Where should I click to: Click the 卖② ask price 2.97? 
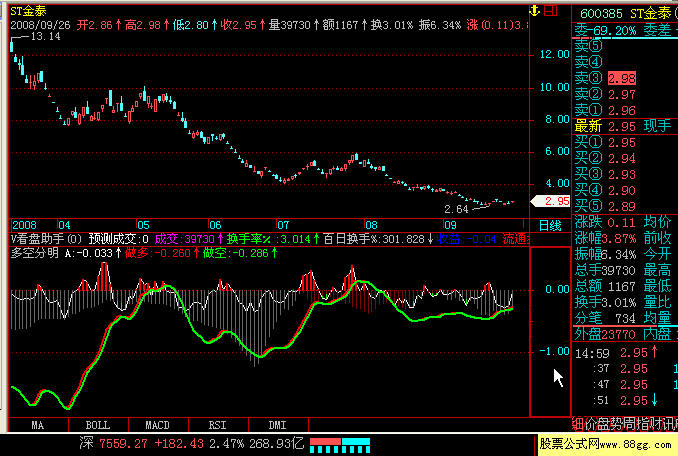tap(622, 94)
